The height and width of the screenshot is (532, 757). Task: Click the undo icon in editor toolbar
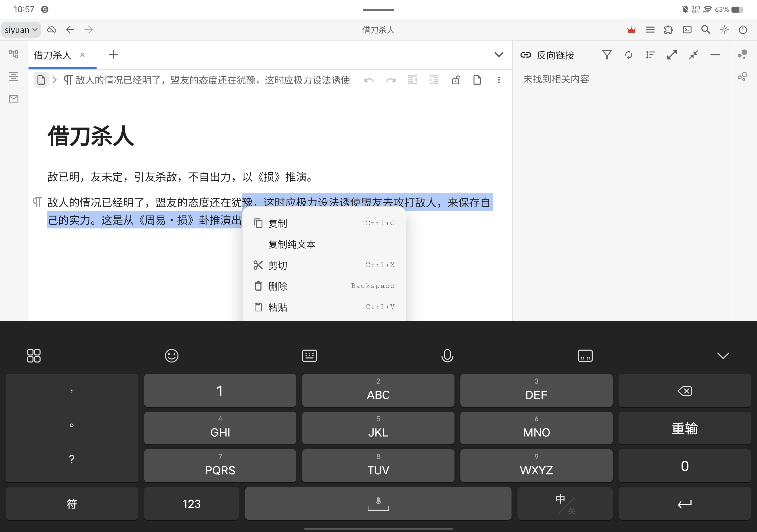point(369,80)
